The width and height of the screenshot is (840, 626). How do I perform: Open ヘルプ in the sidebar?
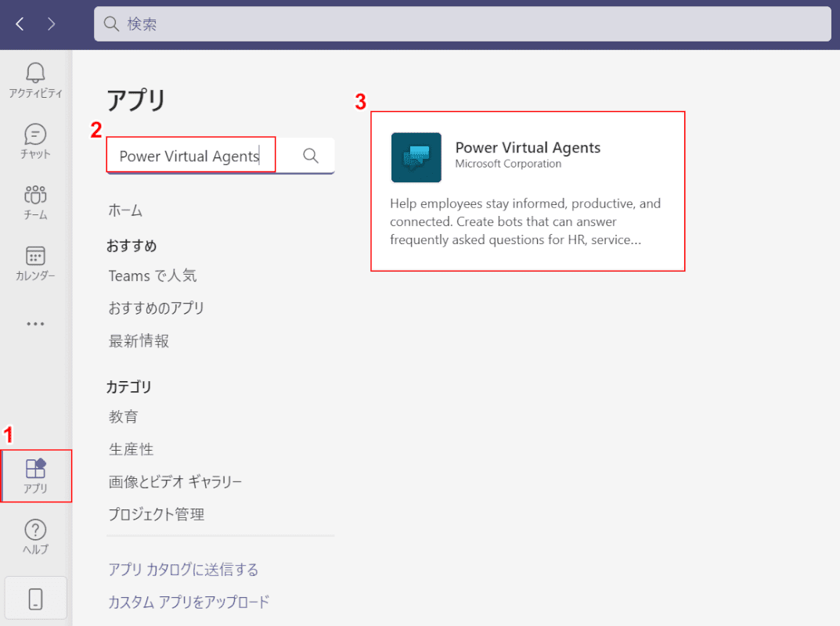pyautogui.click(x=35, y=537)
